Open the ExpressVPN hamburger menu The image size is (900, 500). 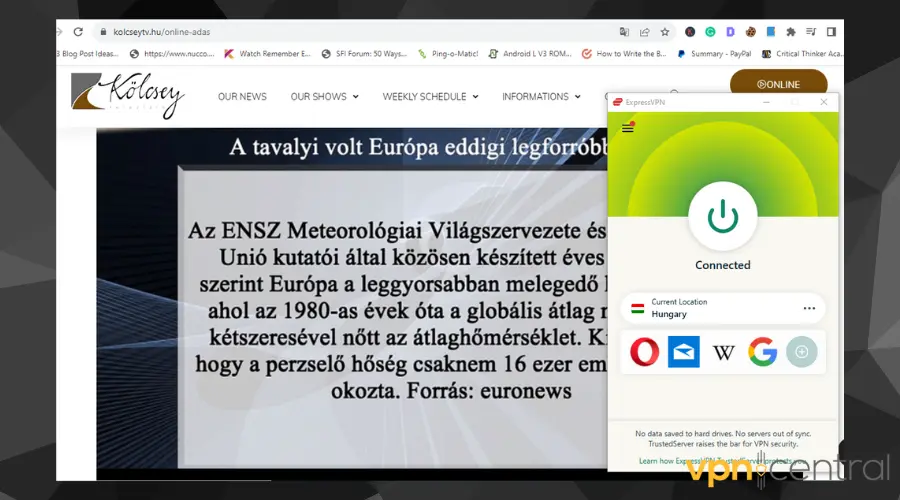click(628, 127)
